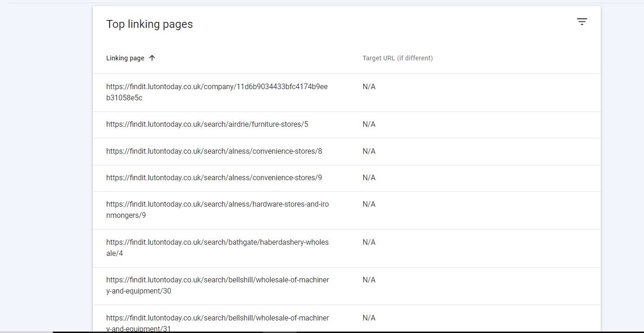Click N/A in the company link row

pos(369,87)
